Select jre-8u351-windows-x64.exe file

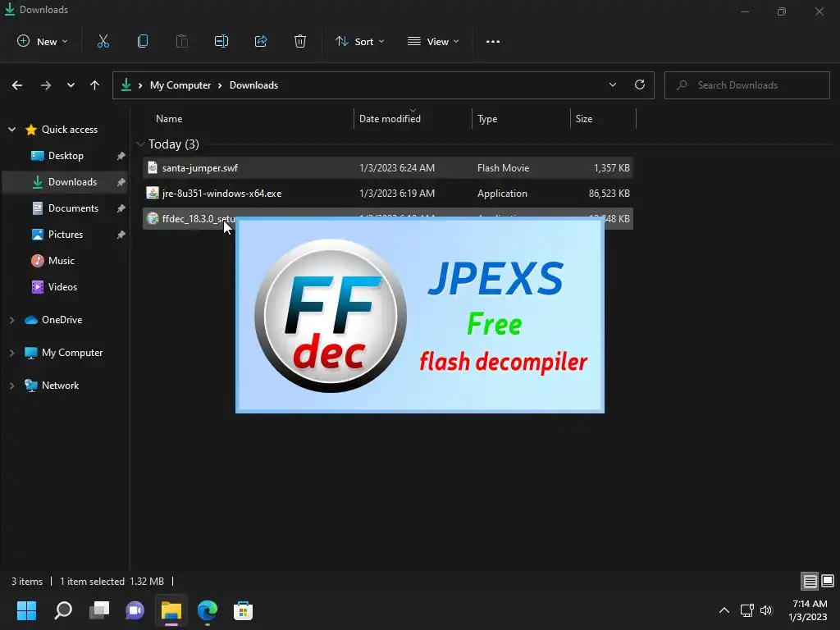(x=388, y=194)
